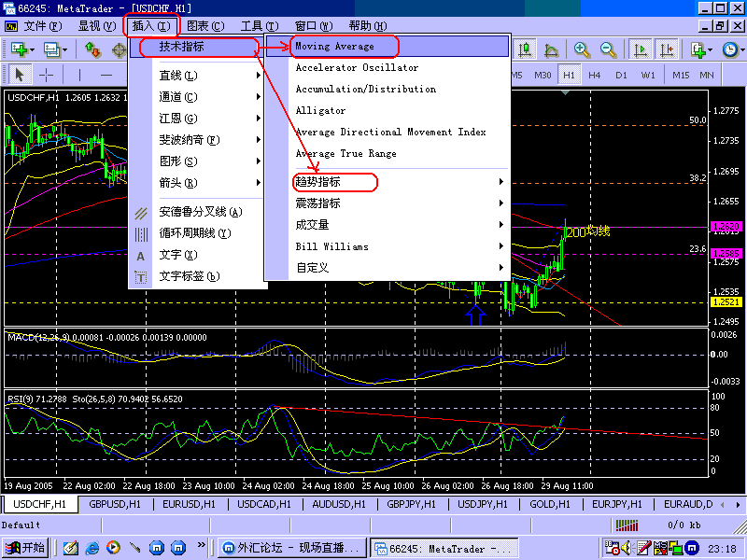Click the zoom in magnifier icon
747x560 pixels.
pos(582,49)
